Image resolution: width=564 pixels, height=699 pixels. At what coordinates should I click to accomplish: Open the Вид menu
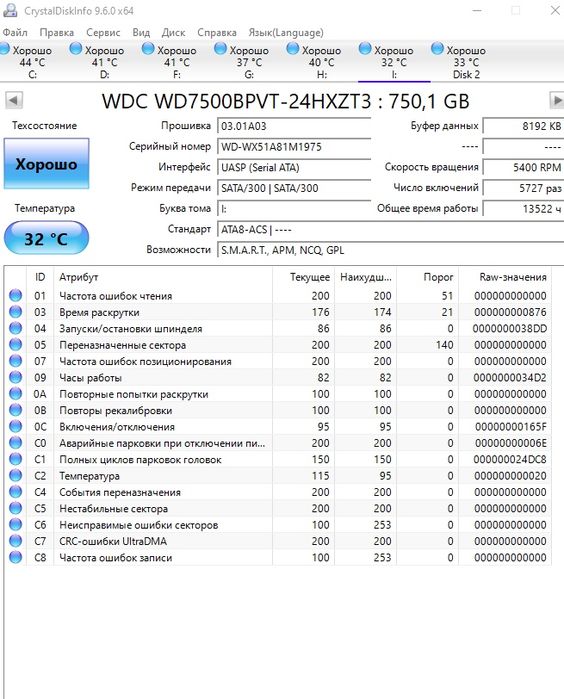tap(141, 33)
